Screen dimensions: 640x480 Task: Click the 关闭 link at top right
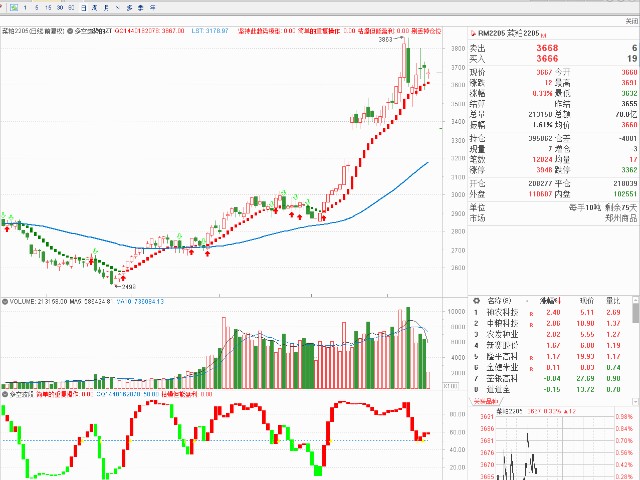(x=631, y=21)
